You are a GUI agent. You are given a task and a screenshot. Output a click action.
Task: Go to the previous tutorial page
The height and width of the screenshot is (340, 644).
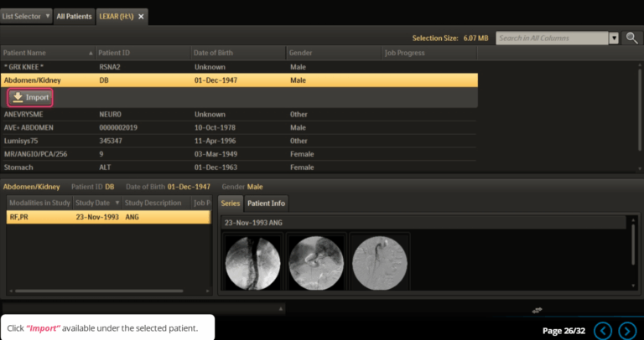tap(603, 331)
